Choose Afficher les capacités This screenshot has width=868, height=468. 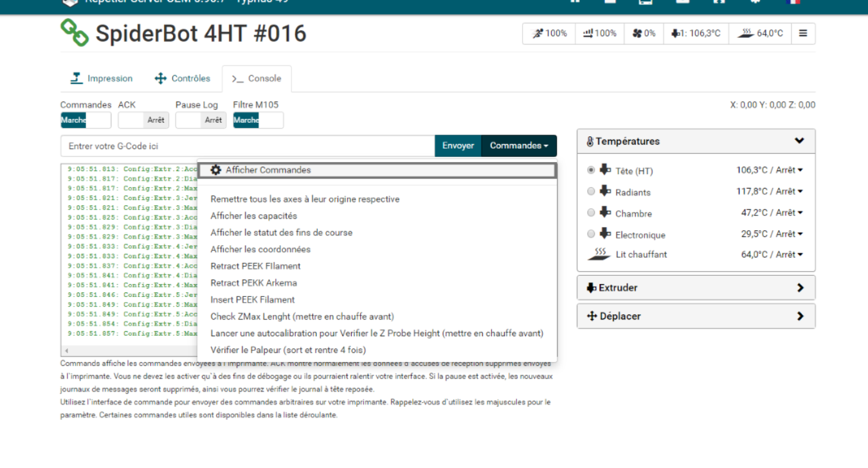coord(377,216)
